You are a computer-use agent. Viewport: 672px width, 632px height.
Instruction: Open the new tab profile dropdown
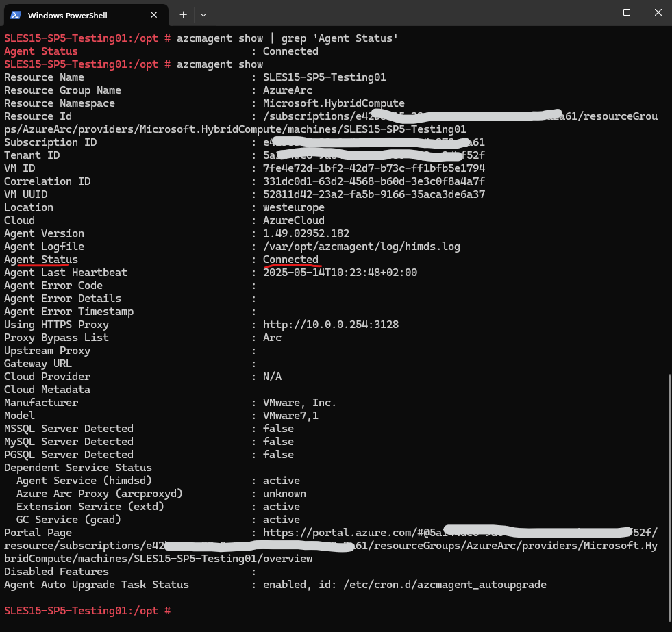point(203,15)
